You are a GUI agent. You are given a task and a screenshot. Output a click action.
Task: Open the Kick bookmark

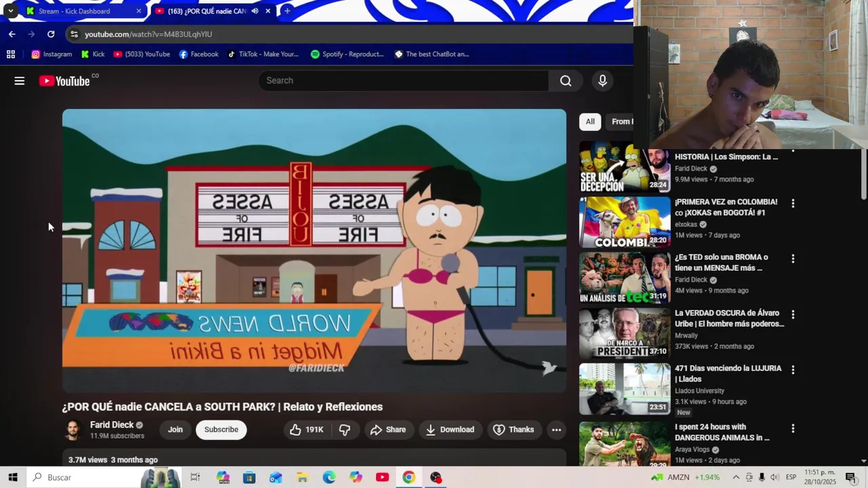point(93,54)
